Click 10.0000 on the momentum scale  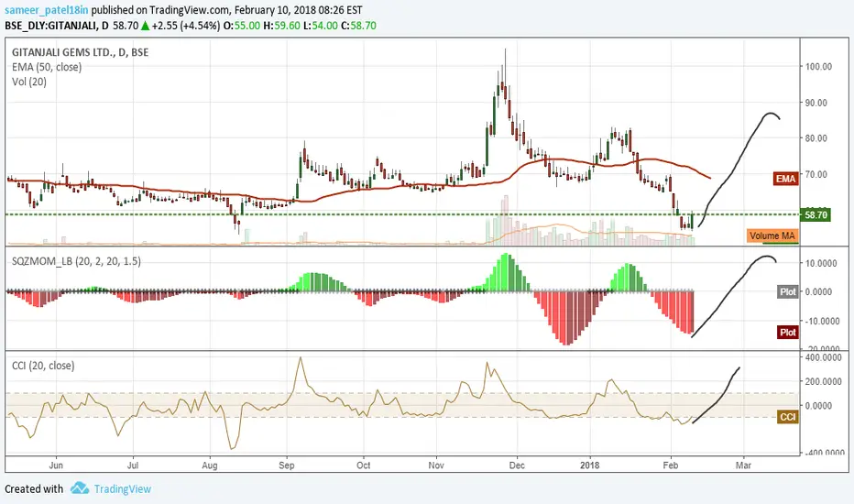point(821,263)
